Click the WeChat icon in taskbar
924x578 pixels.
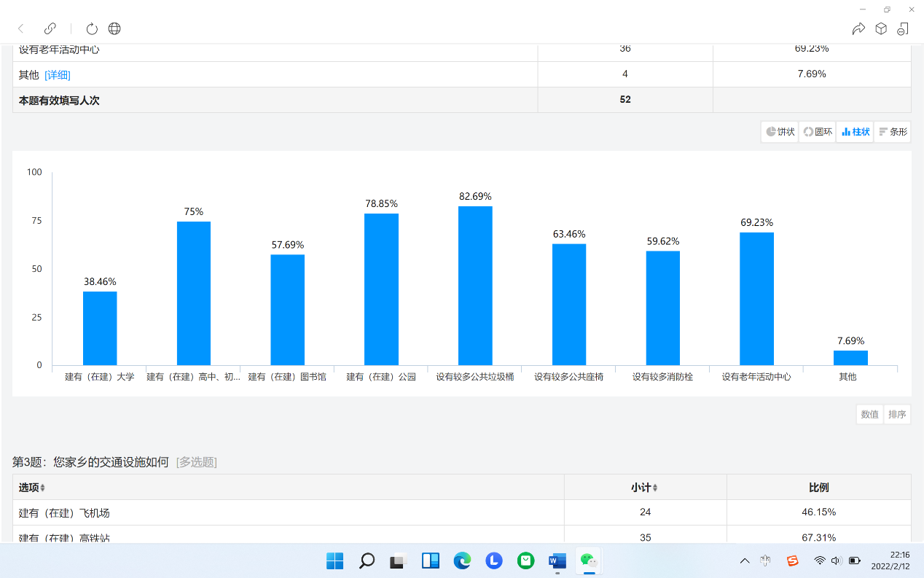[589, 561]
